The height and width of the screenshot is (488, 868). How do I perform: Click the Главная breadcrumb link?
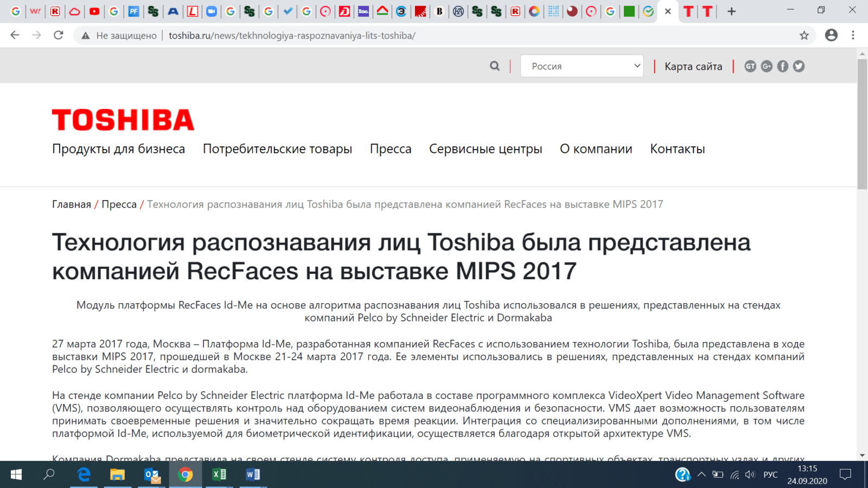71,204
